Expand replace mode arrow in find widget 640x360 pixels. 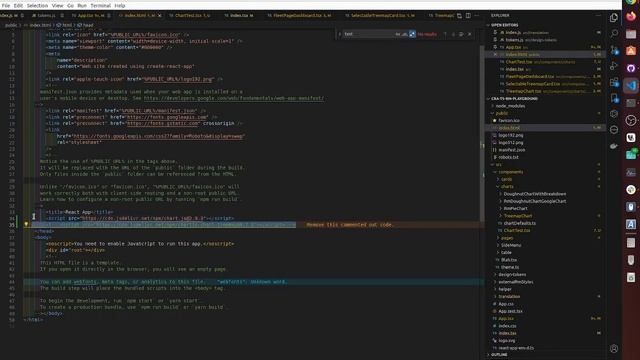340,34
